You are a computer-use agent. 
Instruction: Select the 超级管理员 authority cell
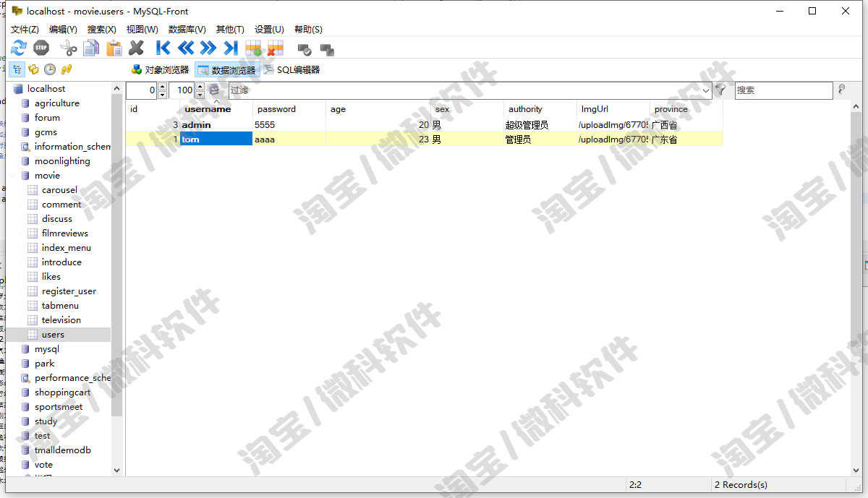pyautogui.click(x=540, y=125)
